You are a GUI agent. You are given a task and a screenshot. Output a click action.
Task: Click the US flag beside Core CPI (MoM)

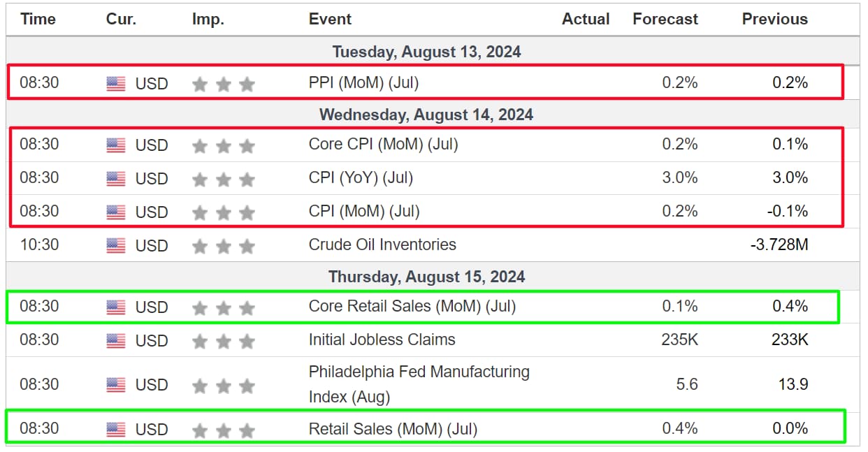pos(116,145)
